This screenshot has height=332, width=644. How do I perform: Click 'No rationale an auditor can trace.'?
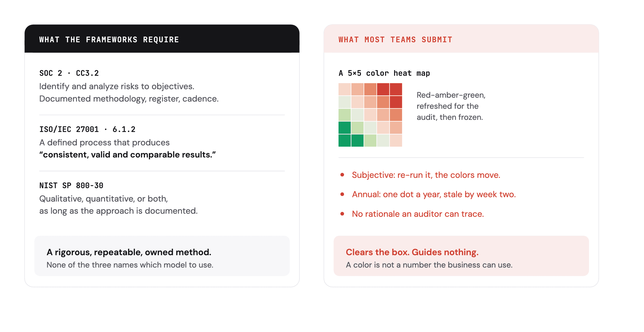[418, 214]
